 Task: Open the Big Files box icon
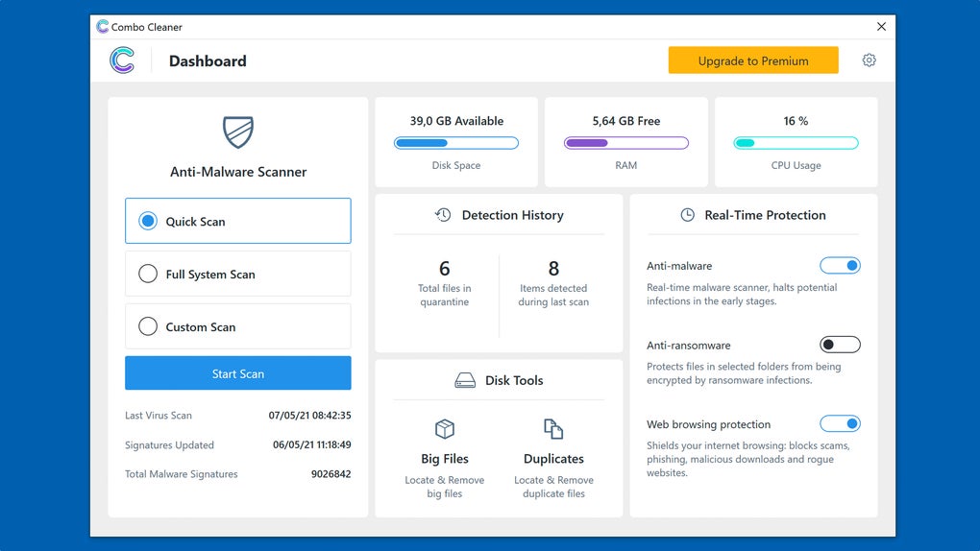coord(445,429)
